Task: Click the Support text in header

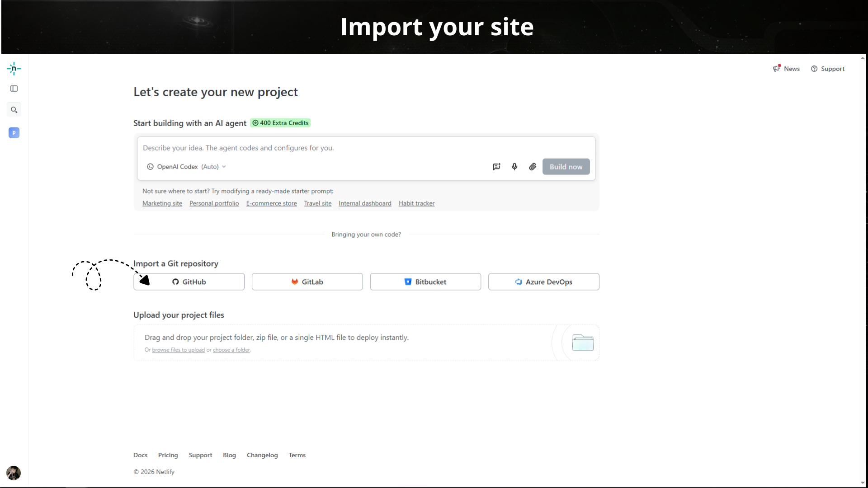Action: [x=833, y=69]
